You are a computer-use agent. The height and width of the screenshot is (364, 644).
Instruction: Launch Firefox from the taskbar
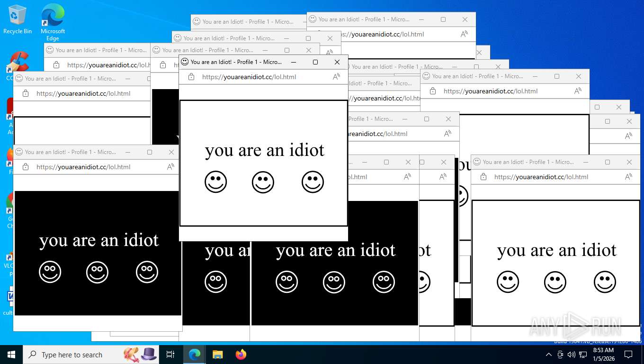[241, 355]
